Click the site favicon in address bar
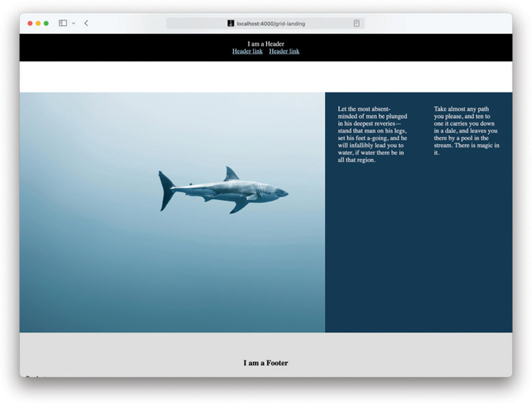This screenshot has width=532, height=404. [231, 24]
